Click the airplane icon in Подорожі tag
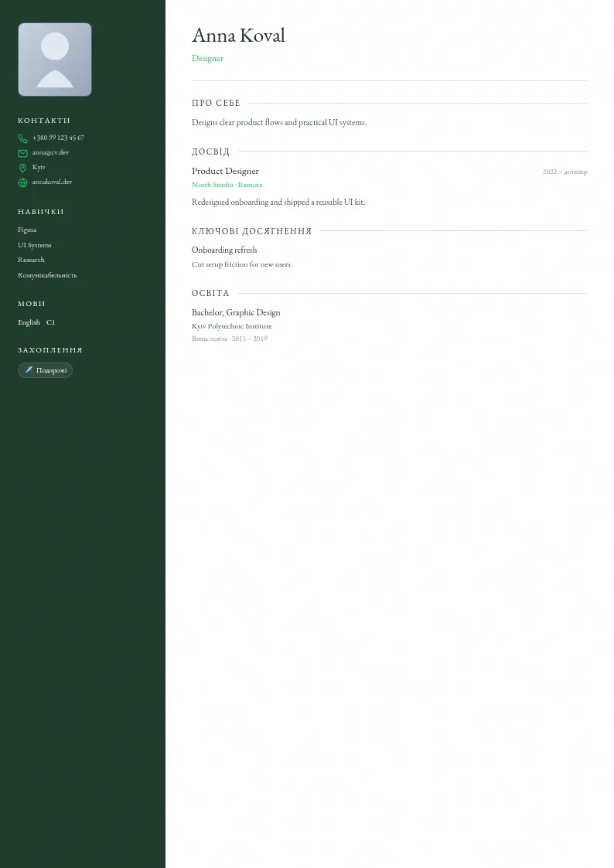Image resolution: width=614 pixels, height=868 pixels. point(29,369)
